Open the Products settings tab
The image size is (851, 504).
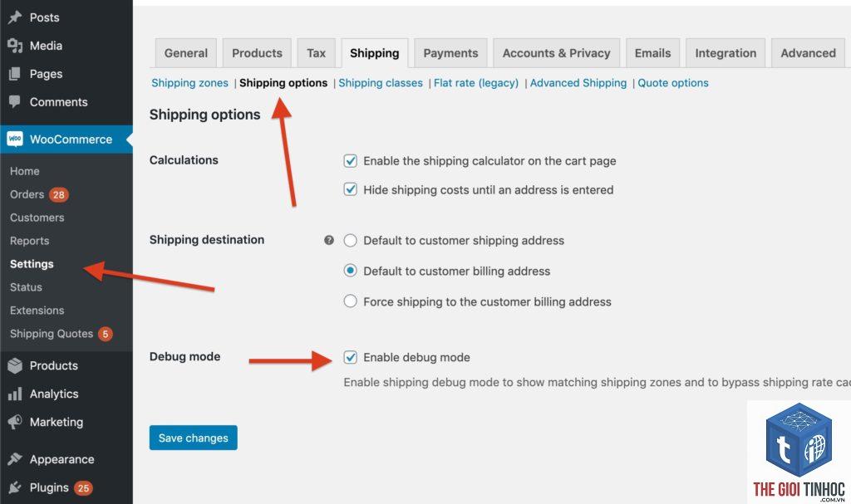point(257,53)
